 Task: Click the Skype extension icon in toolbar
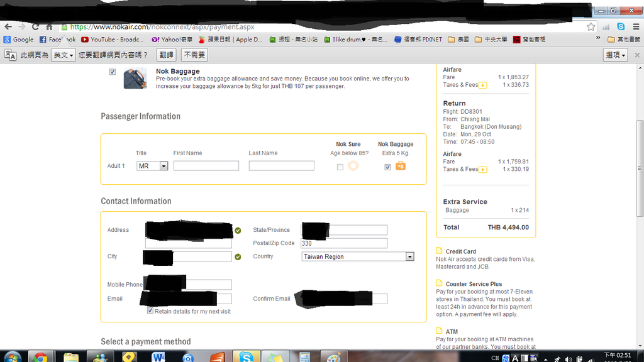(621, 26)
